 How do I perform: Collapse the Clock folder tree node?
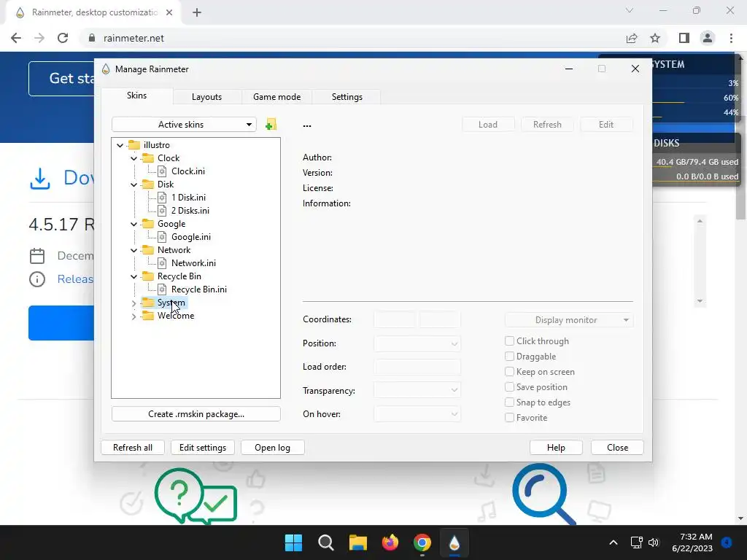coord(134,158)
